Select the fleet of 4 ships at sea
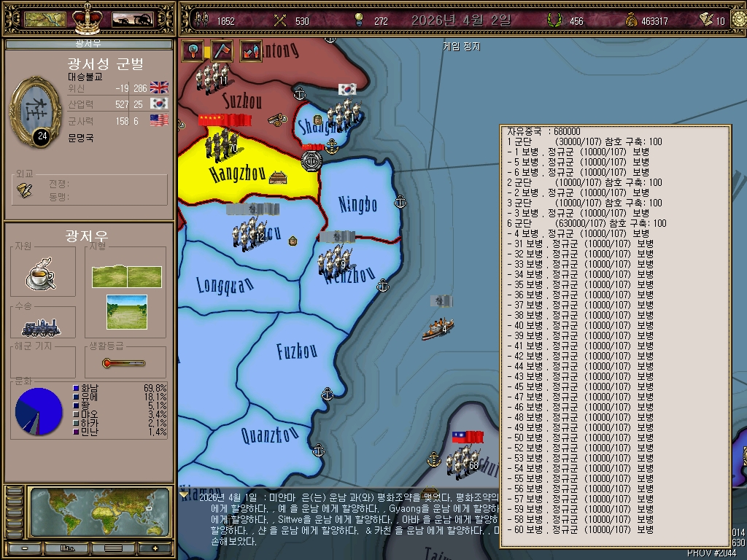The image size is (747, 560). pyautogui.click(x=438, y=329)
